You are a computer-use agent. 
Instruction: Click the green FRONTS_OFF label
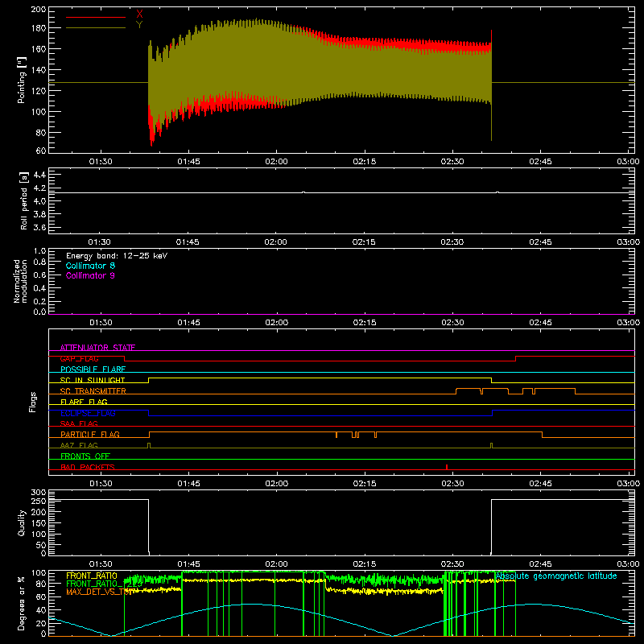click(85, 456)
